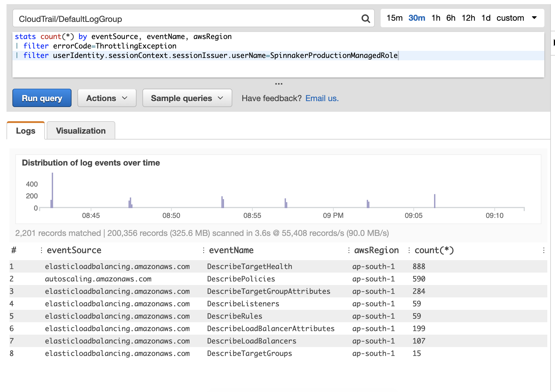Select the 15m time range option
The width and height of the screenshot is (555, 392).
395,18
